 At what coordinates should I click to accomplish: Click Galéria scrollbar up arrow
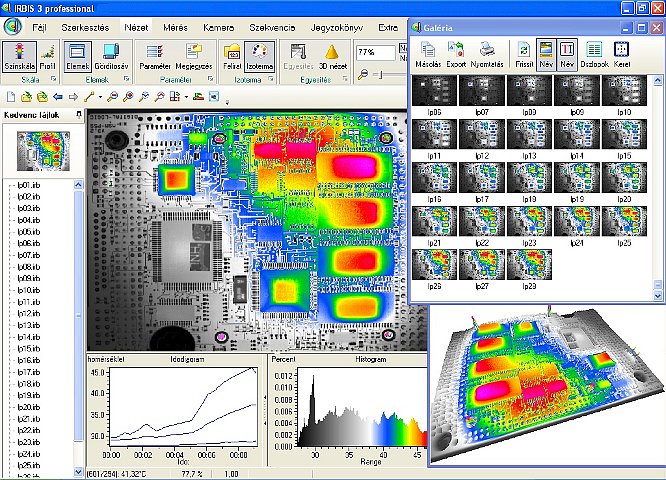pyautogui.click(x=658, y=80)
